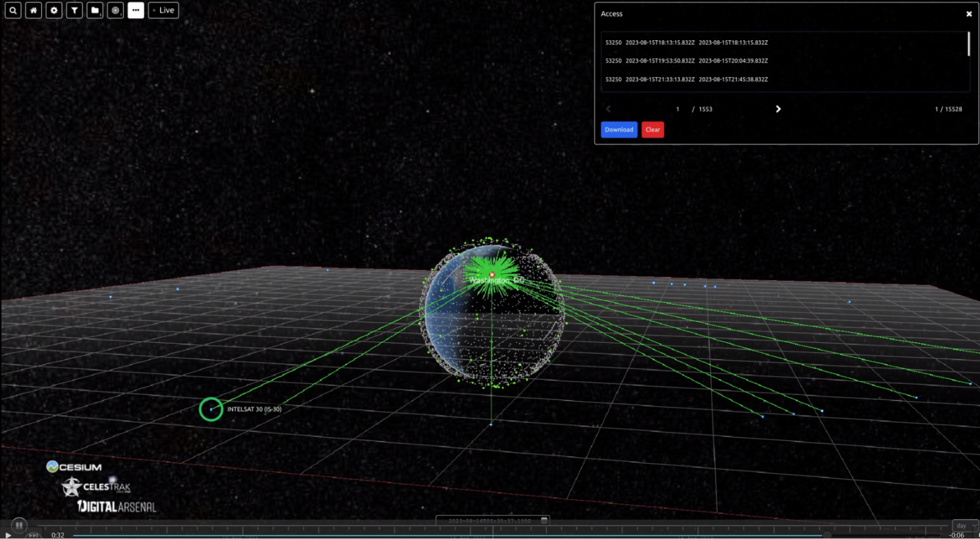
Task: Open the settings gear menu
Action: pos(54,10)
